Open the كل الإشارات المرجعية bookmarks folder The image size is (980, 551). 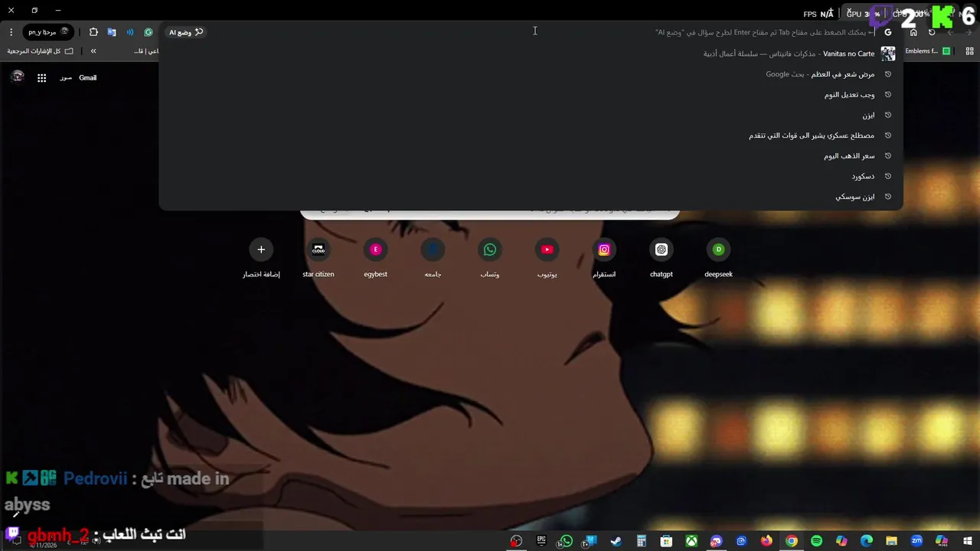click(40, 51)
